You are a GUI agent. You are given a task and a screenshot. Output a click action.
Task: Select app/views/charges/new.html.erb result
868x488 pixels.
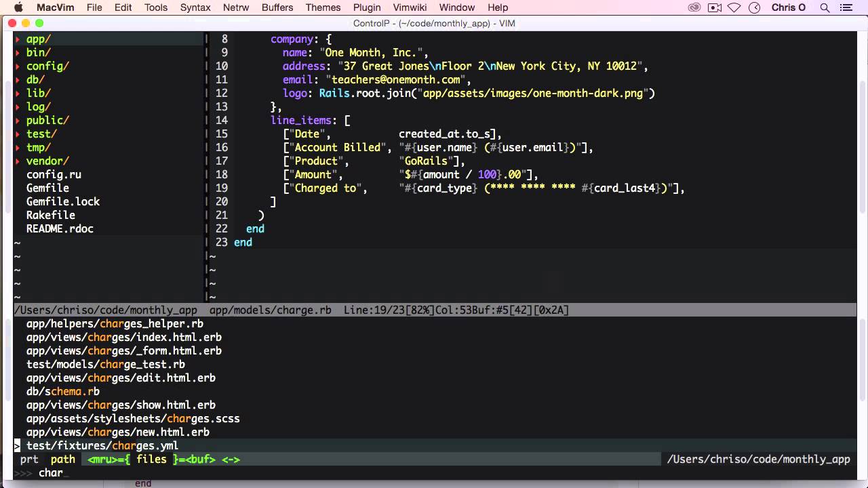[x=118, y=432]
